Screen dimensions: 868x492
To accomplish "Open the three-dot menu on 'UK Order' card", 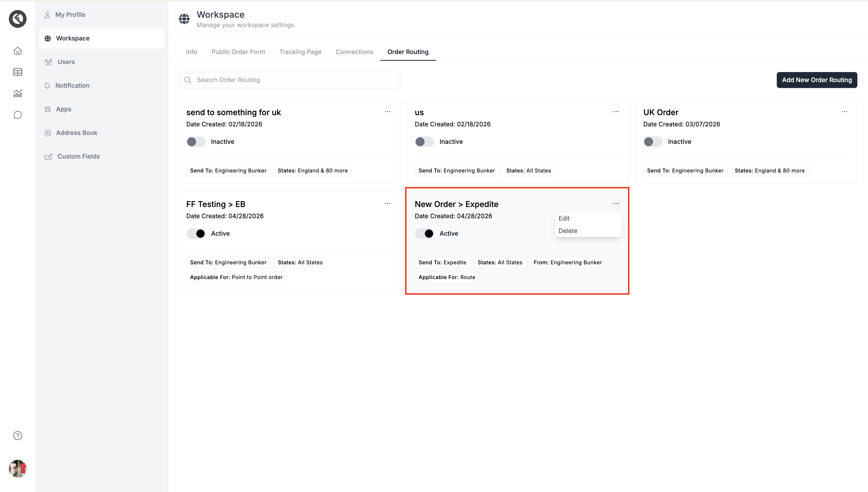I will 844,112.
